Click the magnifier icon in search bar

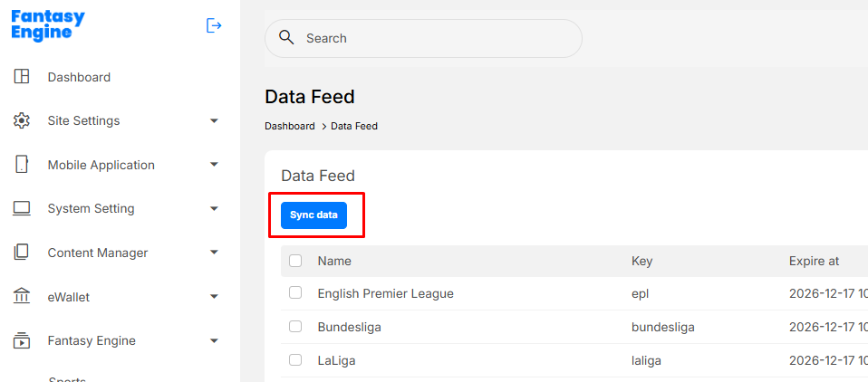click(286, 38)
